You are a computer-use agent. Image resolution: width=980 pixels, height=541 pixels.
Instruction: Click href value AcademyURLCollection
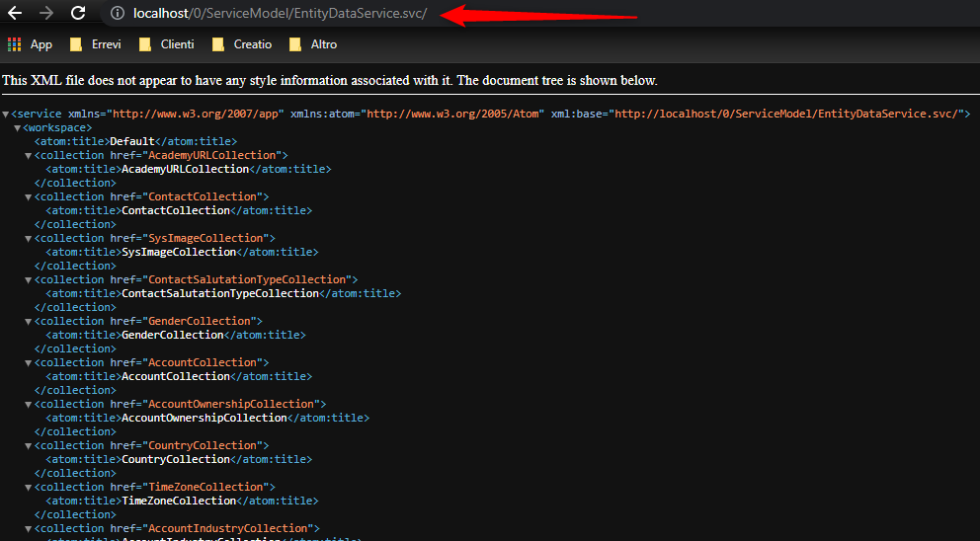coord(211,155)
